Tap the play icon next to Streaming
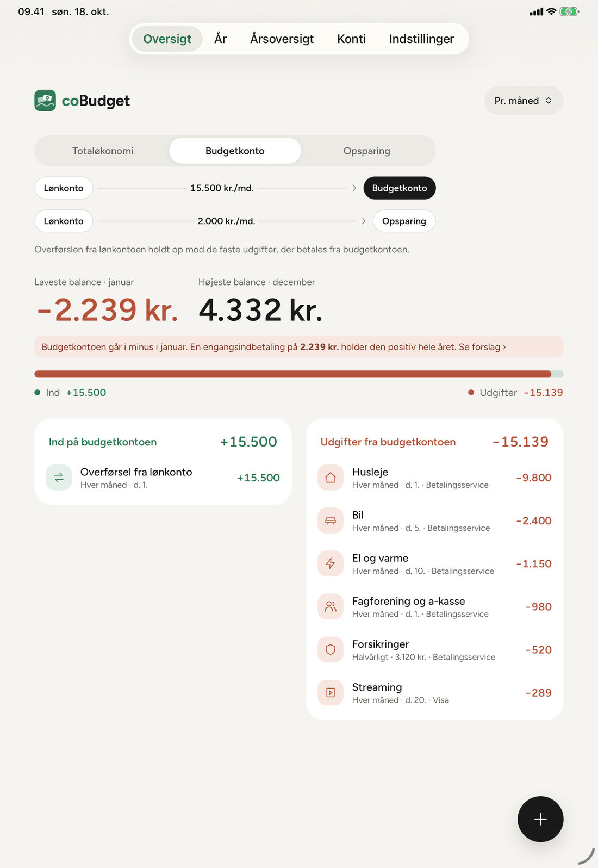The width and height of the screenshot is (598, 868). tap(331, 692)
